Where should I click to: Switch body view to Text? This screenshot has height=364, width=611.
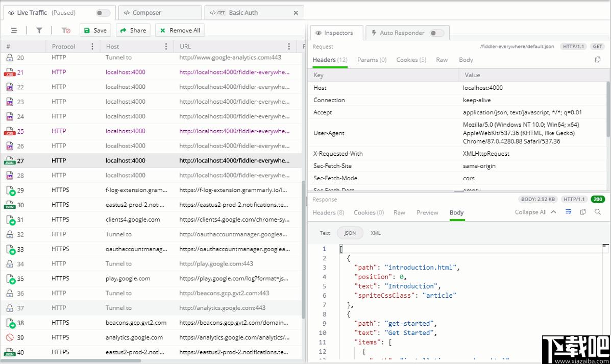tap(325, 233)
